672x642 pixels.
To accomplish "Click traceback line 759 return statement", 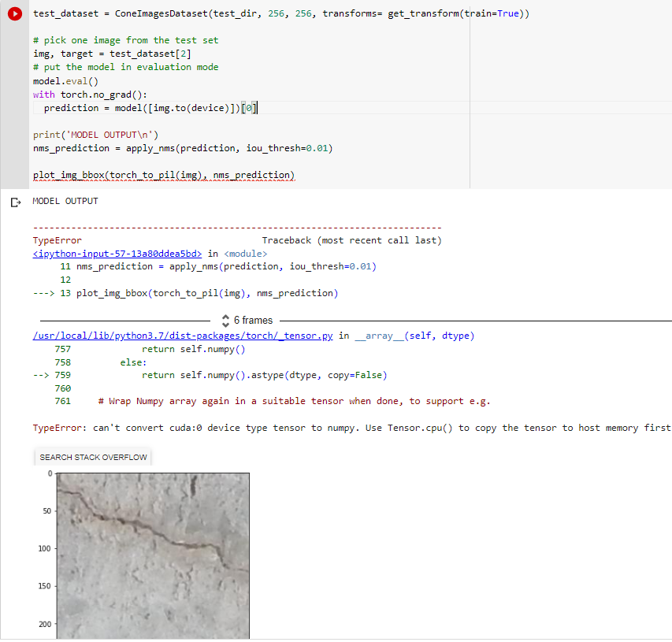I will 264,375.
